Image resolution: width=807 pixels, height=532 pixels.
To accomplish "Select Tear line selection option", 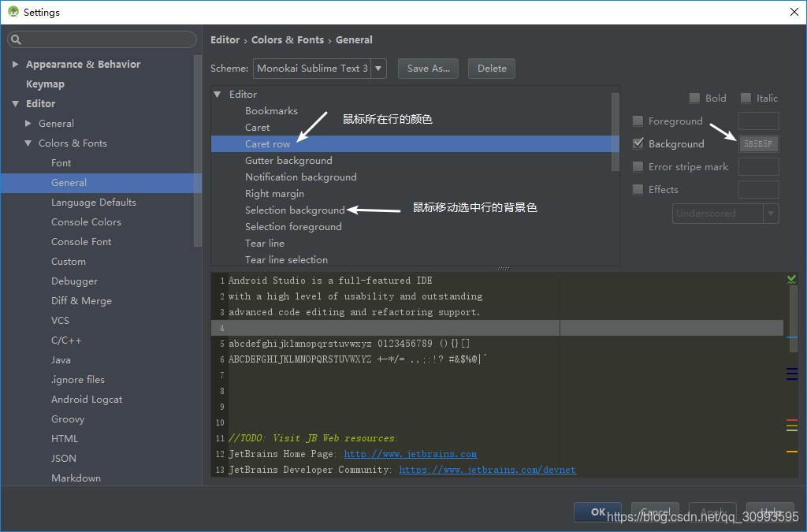I will pos(286,260).
